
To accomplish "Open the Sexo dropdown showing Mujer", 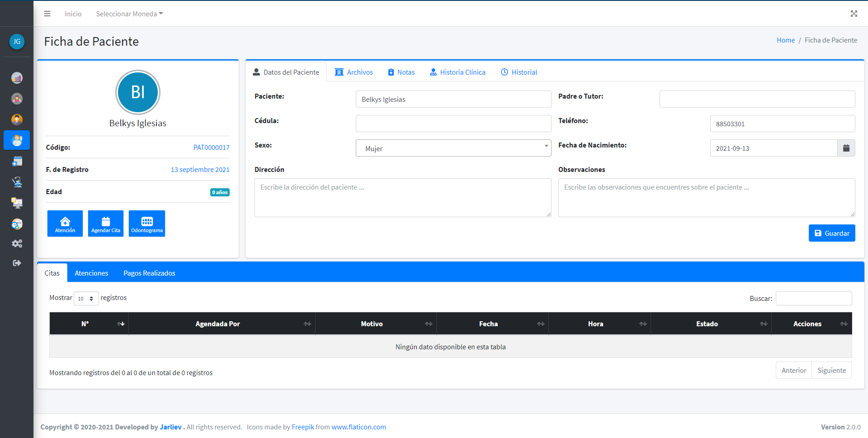I will tap(453, 148).
